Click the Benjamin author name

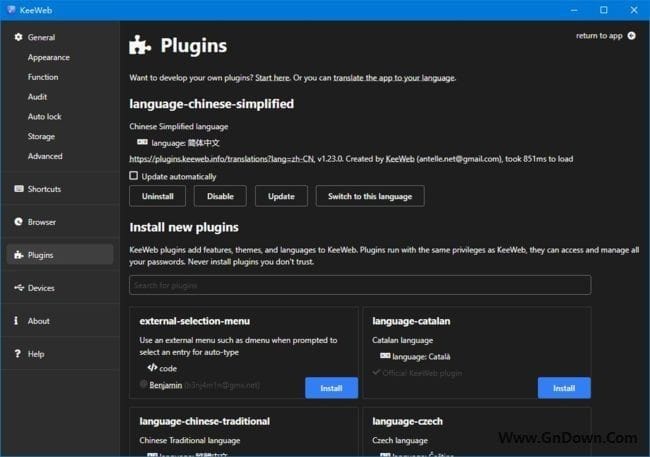click(x=165, y=385)
